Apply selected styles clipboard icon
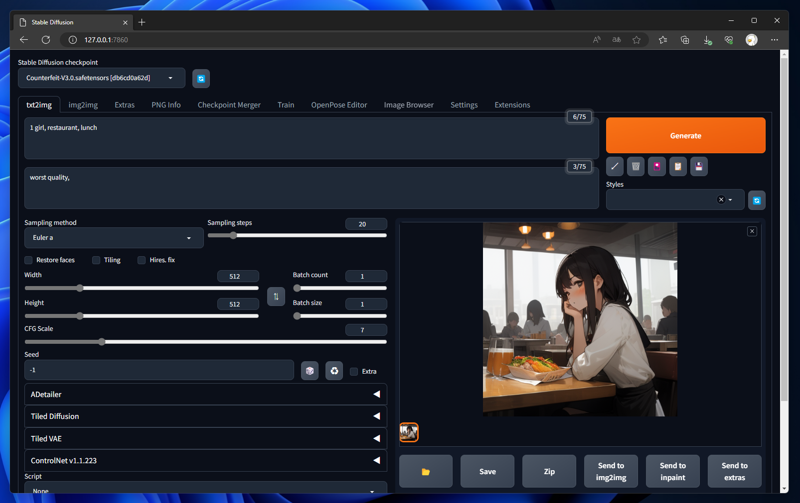This screenshot has height=503, width=800. [678, 166]
